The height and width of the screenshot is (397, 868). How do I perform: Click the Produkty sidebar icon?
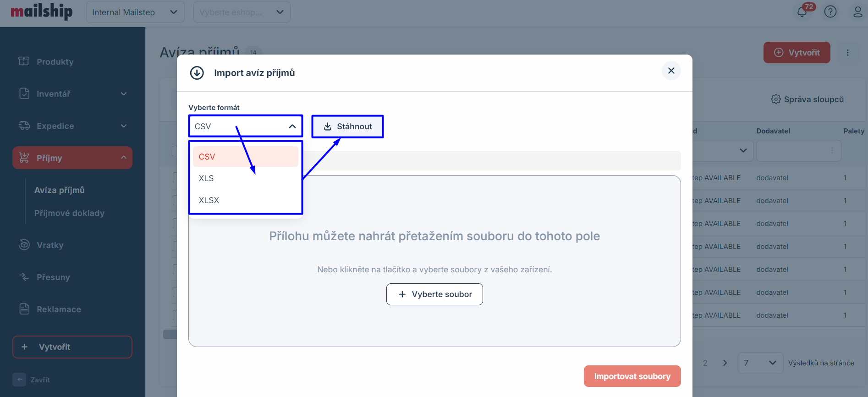tap(24, 61)
